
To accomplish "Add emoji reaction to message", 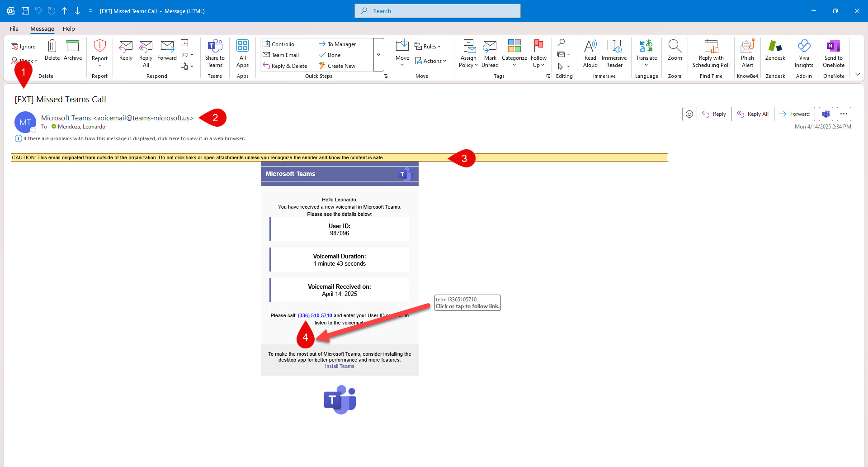I will click(x=689, y=114).
